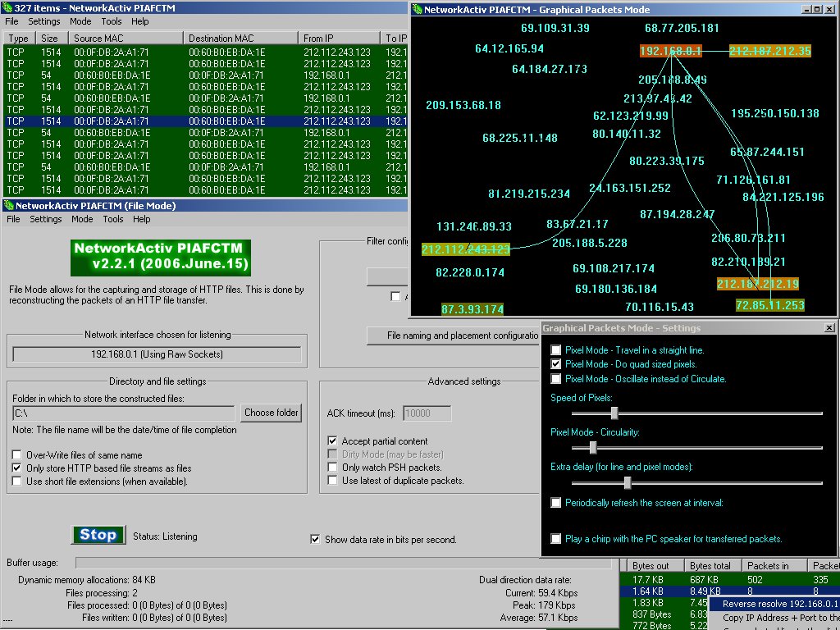This screenshot has width=840, height=630.
Task: Enable Pixel Mode - Oscillate instead of Circulate
Action: [x=554, y=378]
